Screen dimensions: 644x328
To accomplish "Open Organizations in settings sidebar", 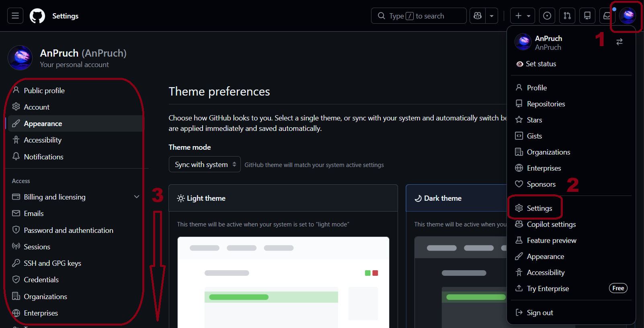I will [75, 296].
